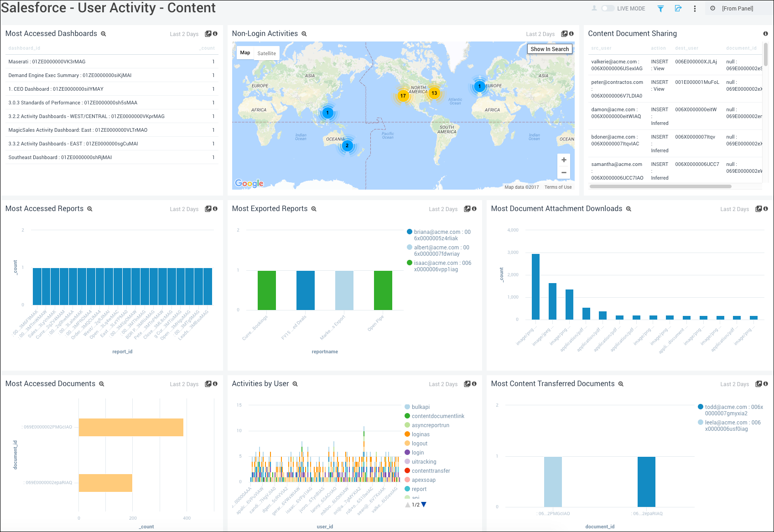Click the info icon on Content Document Sharing panel

765,33
